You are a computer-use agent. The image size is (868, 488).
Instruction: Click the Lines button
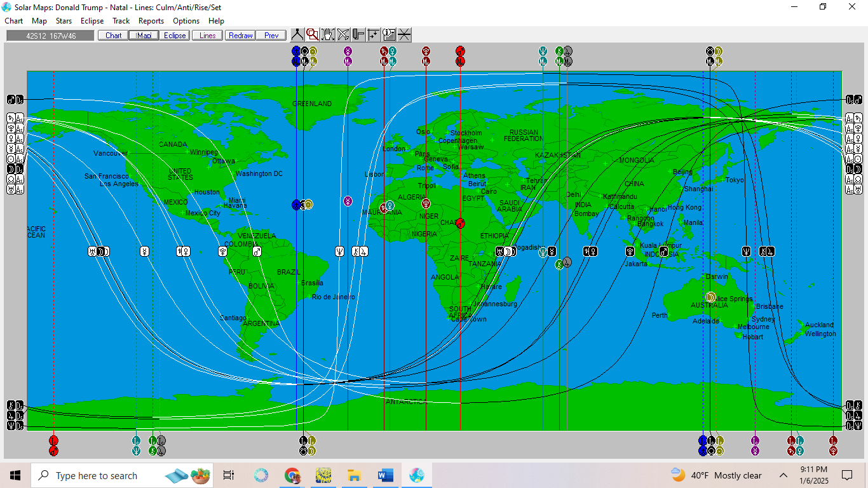207,36
